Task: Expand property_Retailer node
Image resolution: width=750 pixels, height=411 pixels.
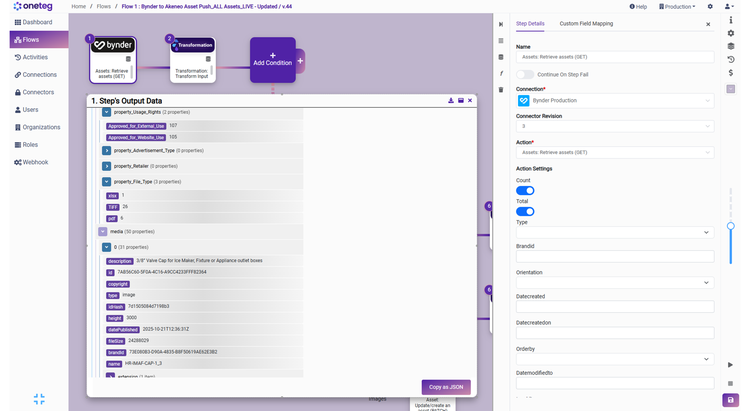Action: coord(107,166)
